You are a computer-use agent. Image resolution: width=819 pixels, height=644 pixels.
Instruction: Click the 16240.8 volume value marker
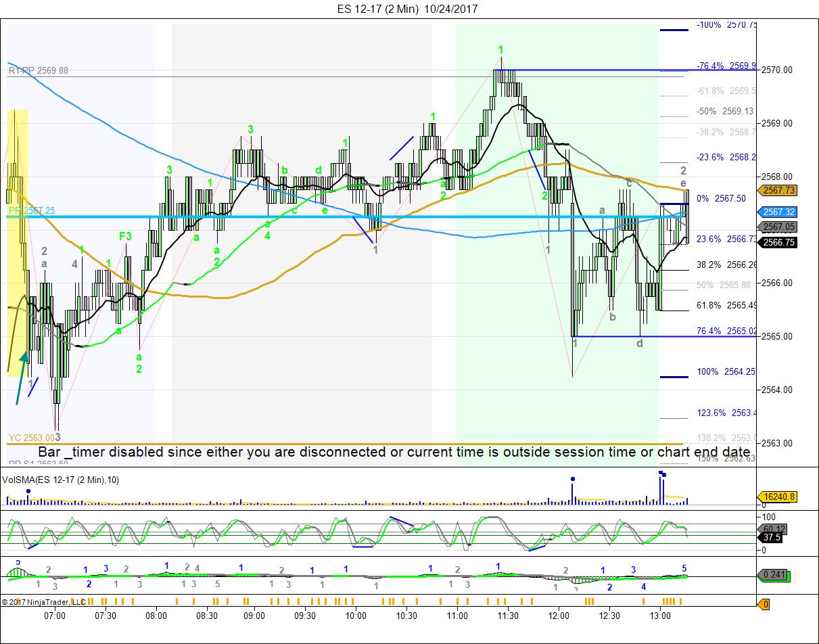[779, 497]
